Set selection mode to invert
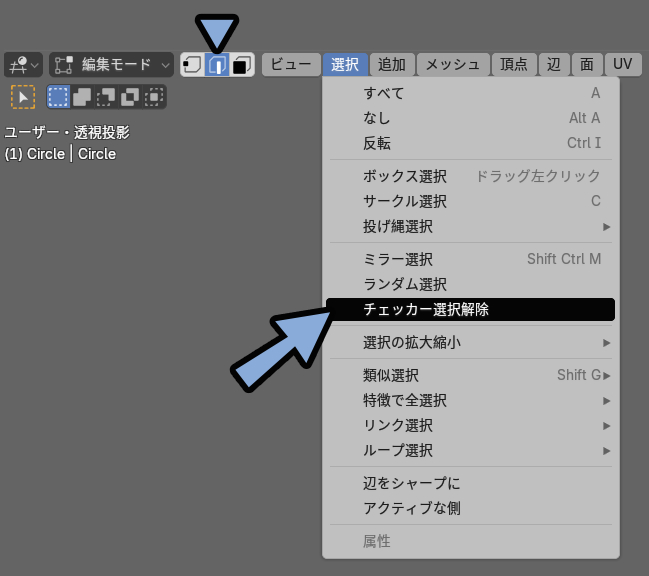The image size is (649, 576). [x=130, y=97]
